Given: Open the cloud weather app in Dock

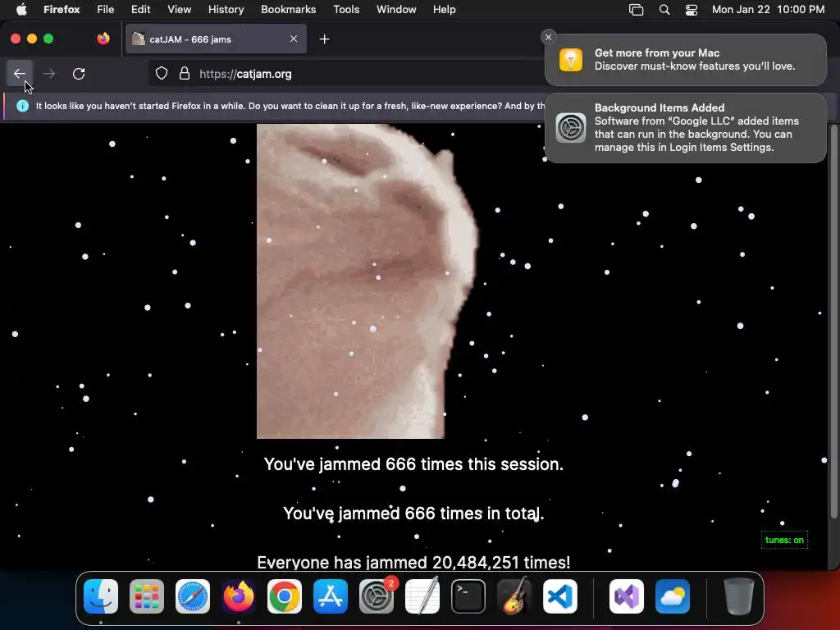Looking at the screenshot, I should [673, 596].
